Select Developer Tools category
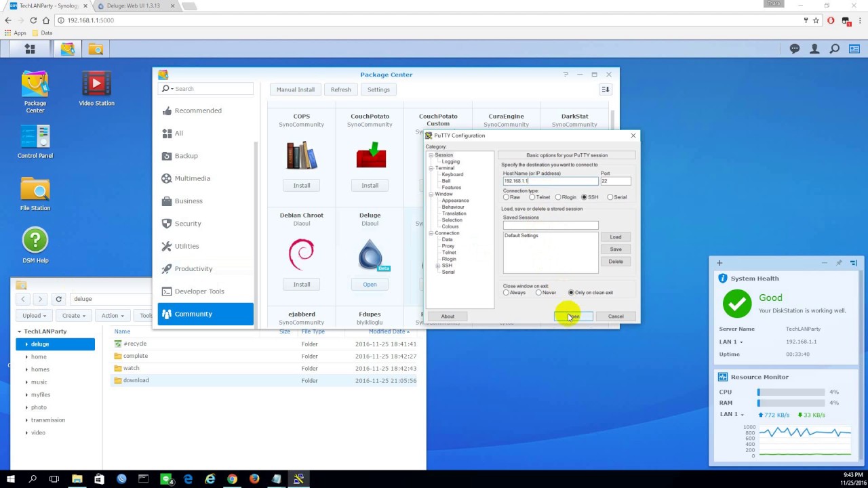The width and height of the screenshot is (868, 488). (x=205, y=291)
